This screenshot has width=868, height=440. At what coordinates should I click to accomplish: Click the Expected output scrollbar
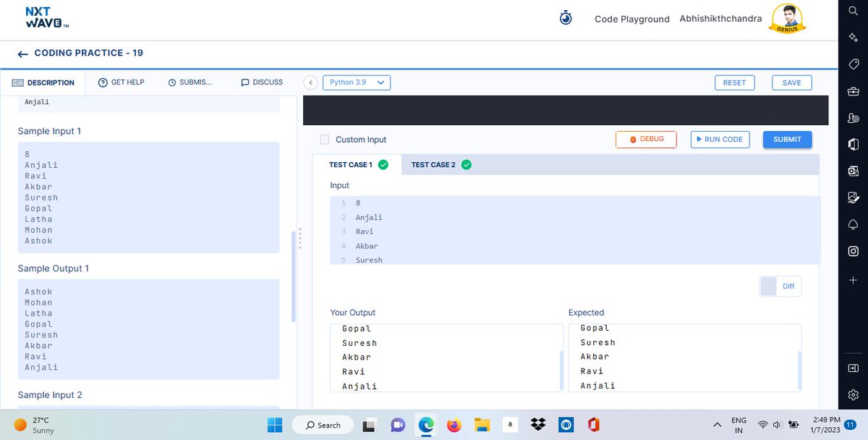(799, 370)
